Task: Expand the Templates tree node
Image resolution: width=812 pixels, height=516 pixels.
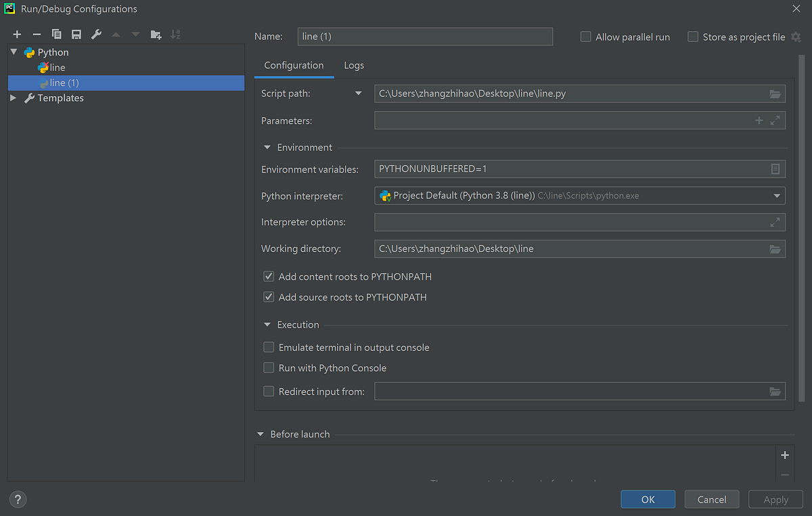Action: (14, 98)
